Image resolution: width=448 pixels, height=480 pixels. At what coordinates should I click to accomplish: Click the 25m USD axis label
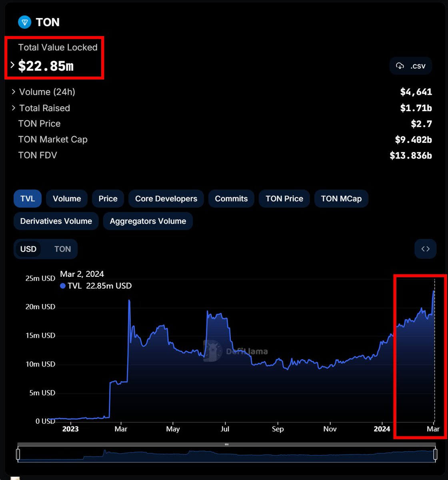[x=40, y=278]
